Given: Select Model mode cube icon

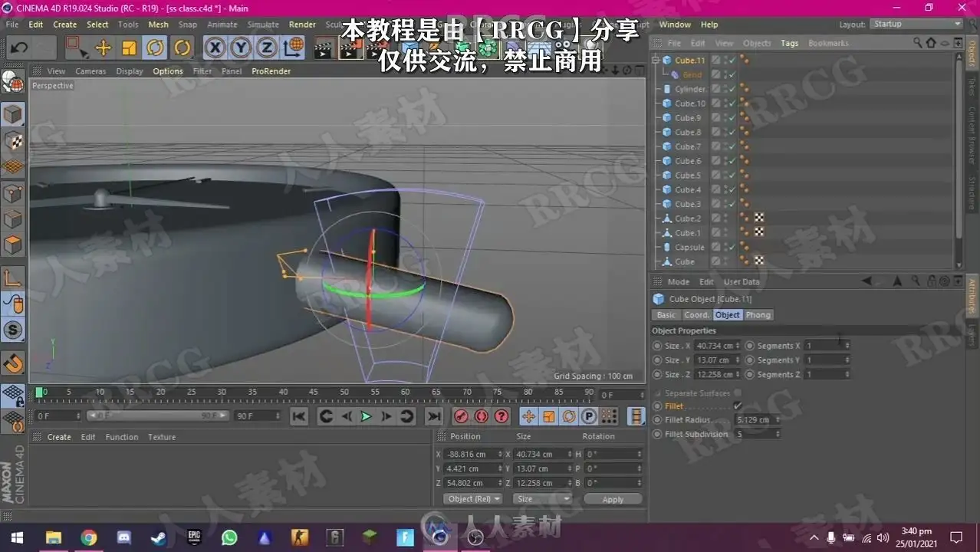Looking at the screenshot, I should (13, 115).
